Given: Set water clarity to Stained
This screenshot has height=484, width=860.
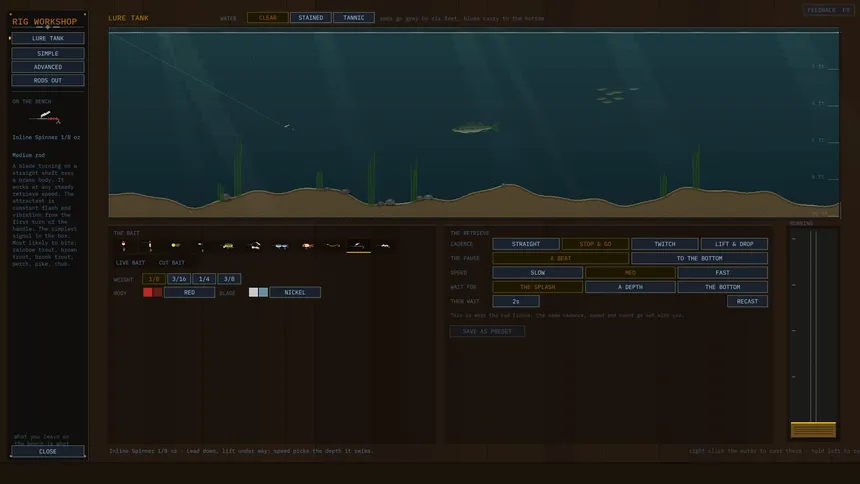Looking at the screenshot, I should tap(310, 18).
